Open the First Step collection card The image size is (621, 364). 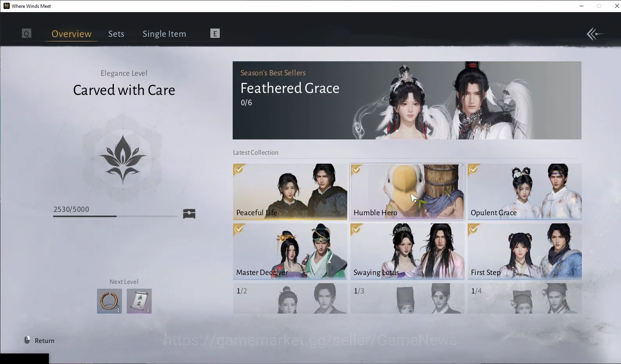pos(524,252)
